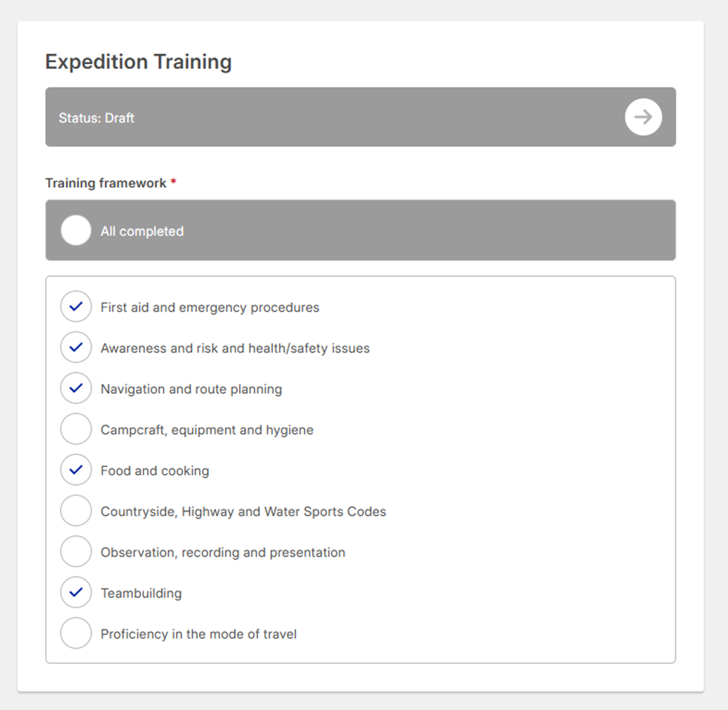Click the empty circle beside "Proficiency in the mode of travel"
This screenshot has height=710, width=728.
pyautogui.click(x=76, y=633)
